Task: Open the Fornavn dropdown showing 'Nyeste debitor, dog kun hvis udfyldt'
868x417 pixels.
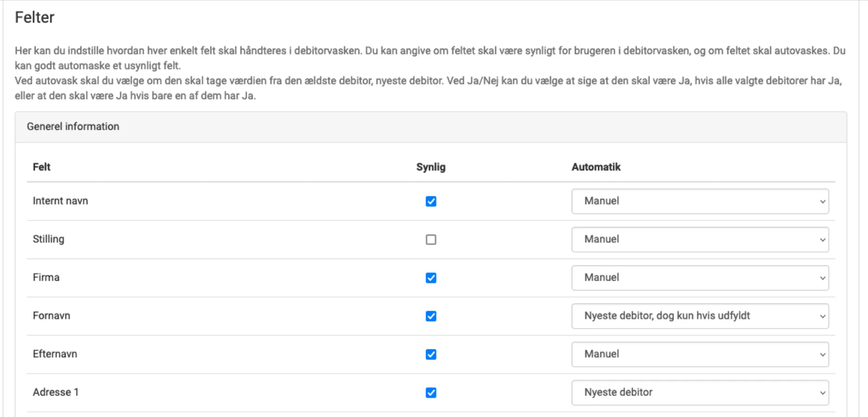Action: coord(700,316)
